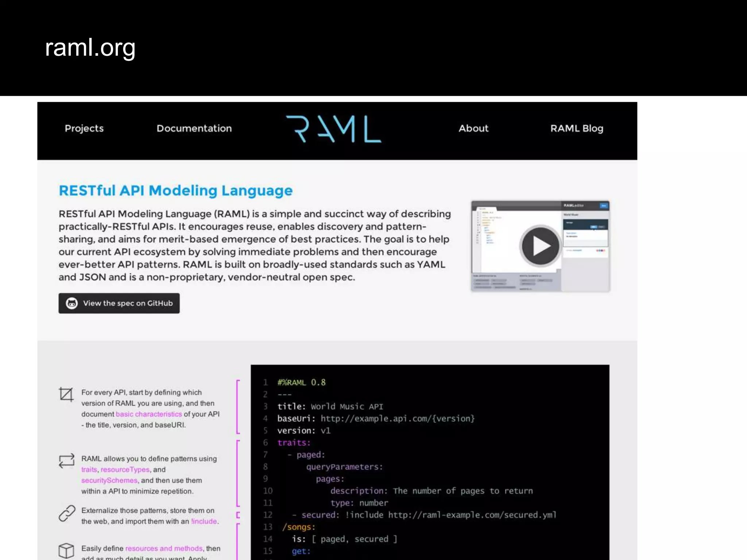This screenshot has width=747, height=560.
Task: Click the cube icon beside 'Easily define'
Action: click(66, 551)
